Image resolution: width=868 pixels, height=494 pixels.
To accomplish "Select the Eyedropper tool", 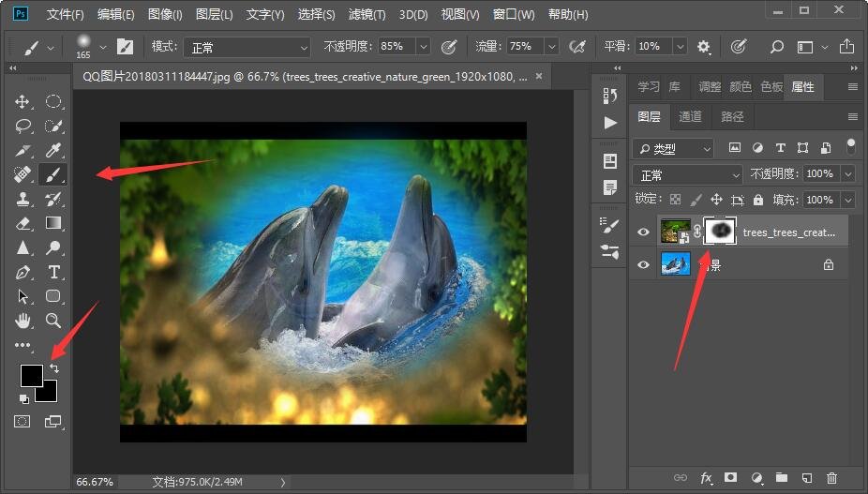I will [x=53, y=151].
